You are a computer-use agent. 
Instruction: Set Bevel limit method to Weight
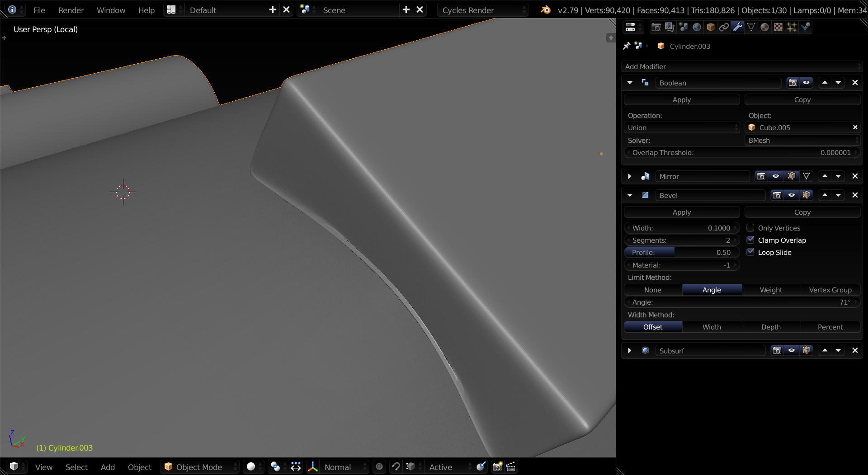[771, 290]
